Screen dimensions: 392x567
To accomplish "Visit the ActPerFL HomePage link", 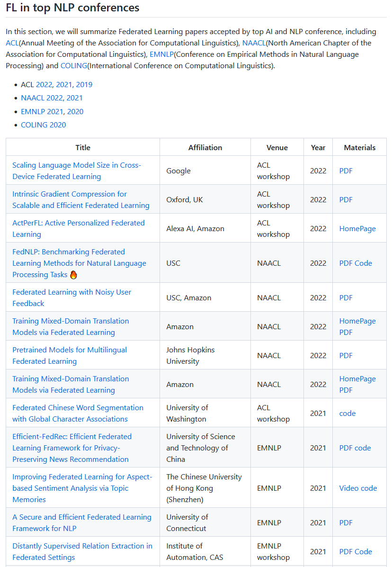I will tap(357, 229).
